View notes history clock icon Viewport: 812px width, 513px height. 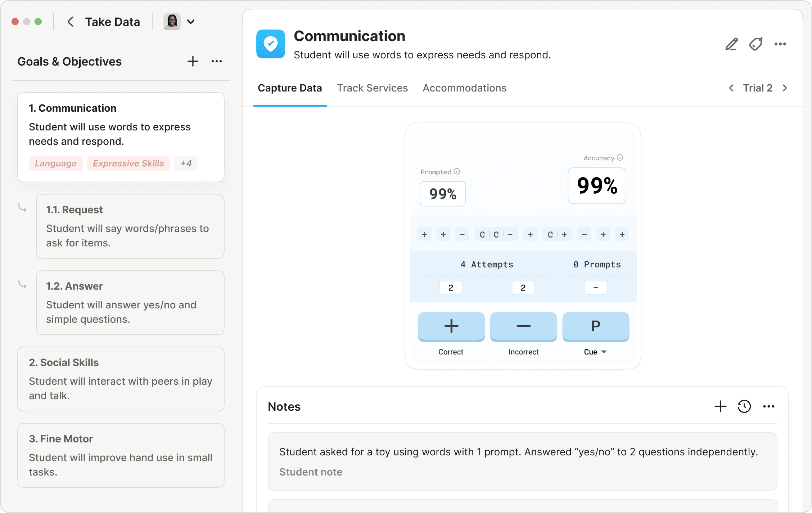(x=744, y=406)
